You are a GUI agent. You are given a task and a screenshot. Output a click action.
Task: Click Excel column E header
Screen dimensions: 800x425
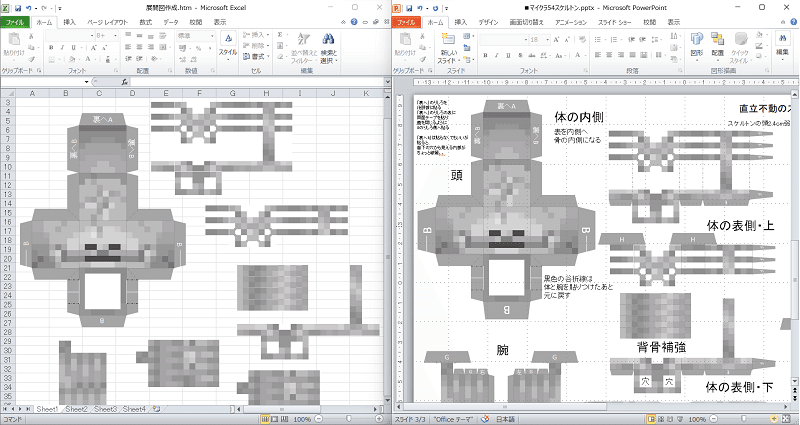click(x=166, y=93)
